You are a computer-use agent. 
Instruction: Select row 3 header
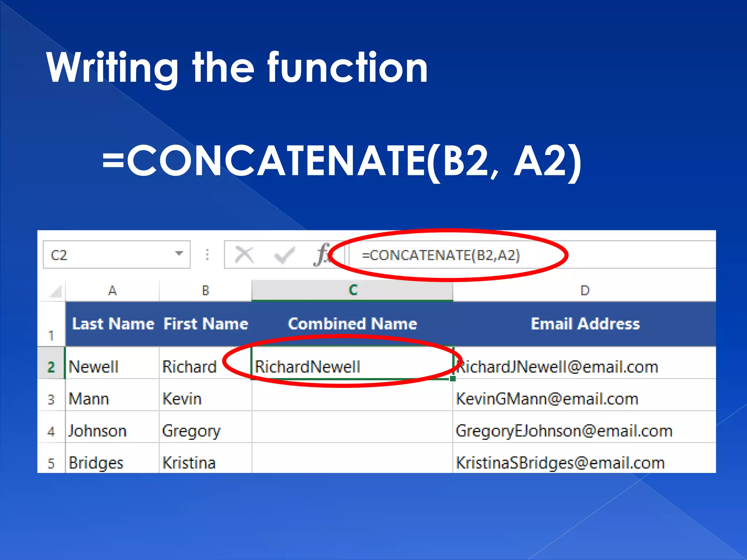51,395
